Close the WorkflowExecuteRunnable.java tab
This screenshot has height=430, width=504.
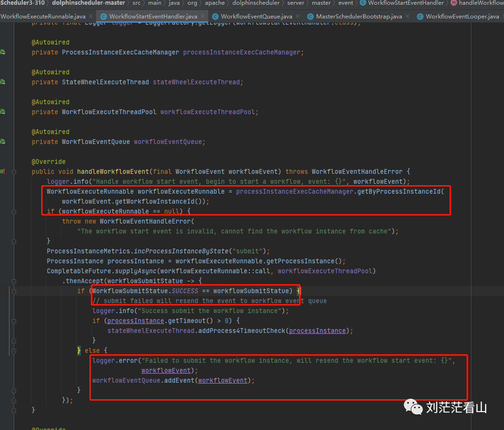pos(91,16)
